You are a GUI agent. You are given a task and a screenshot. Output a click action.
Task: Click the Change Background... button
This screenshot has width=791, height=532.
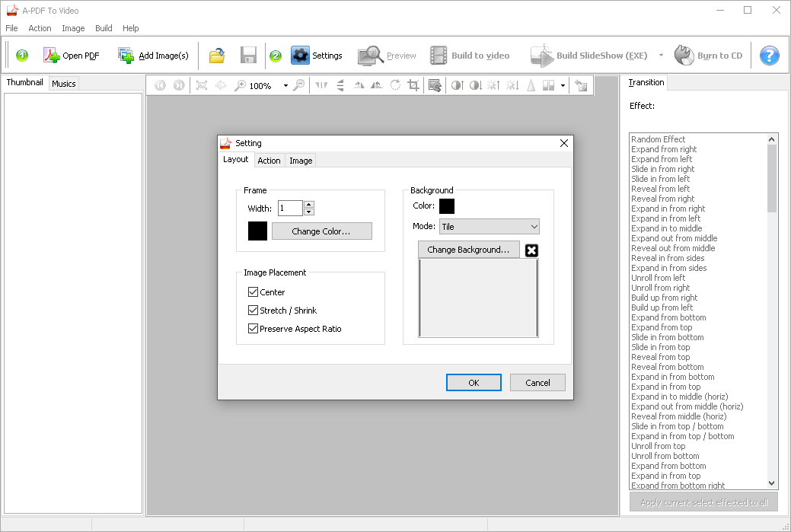pyautogui.click(x=468, y=250)
